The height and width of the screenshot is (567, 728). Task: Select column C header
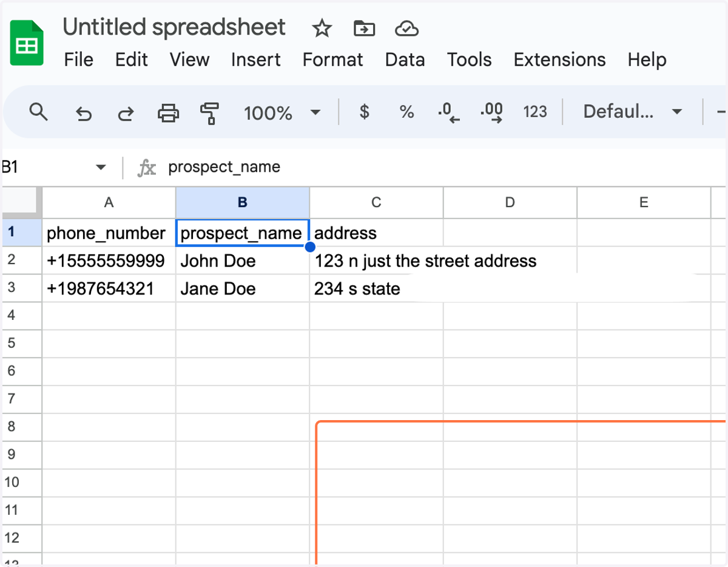coord(376,202)
